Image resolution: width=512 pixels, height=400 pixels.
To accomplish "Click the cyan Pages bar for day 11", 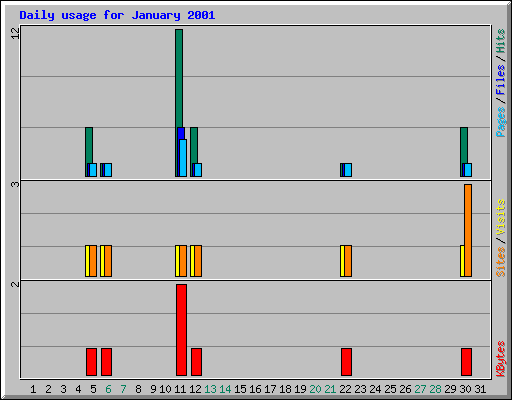I will click(x=183, y=158).
